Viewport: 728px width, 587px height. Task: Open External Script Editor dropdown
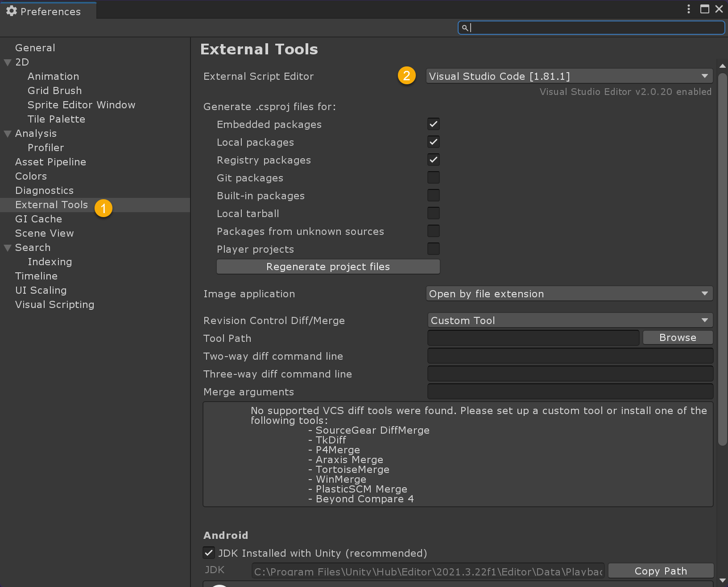click(x=569, y=76)
